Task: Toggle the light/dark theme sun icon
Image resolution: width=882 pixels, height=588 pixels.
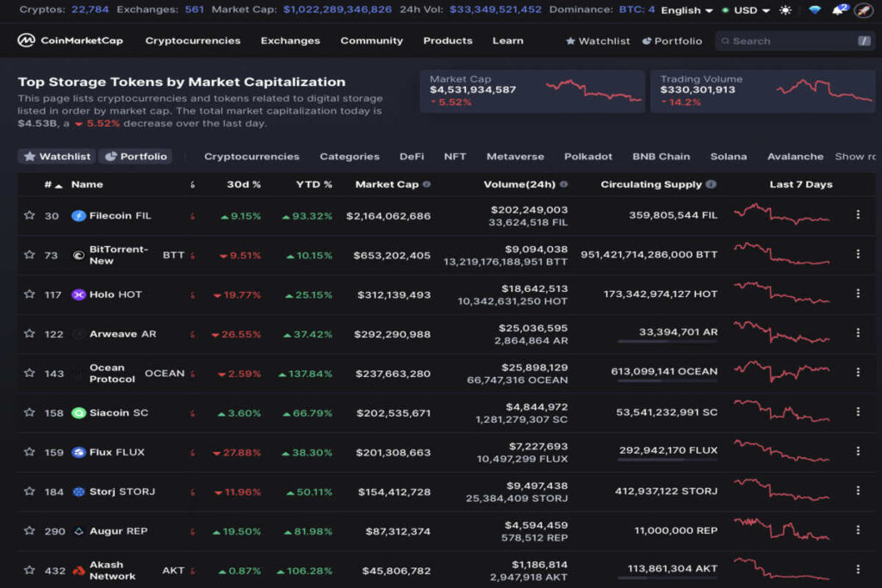Action: coord(786,10)
